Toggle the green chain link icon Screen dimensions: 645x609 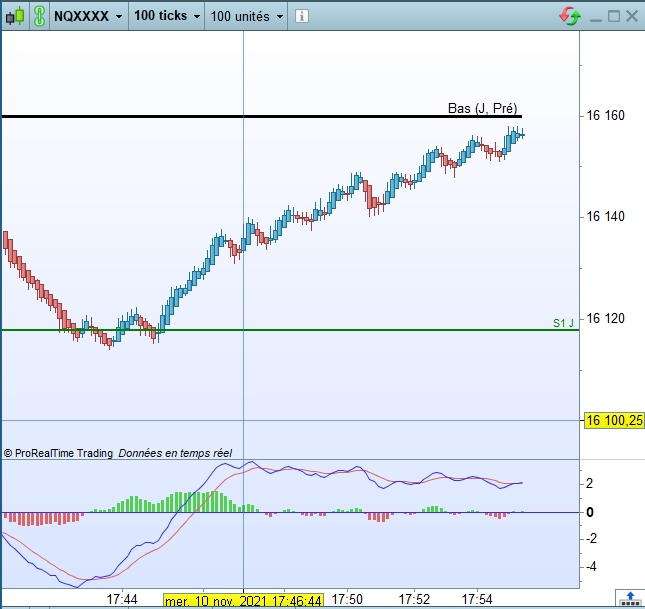(39, 16)
